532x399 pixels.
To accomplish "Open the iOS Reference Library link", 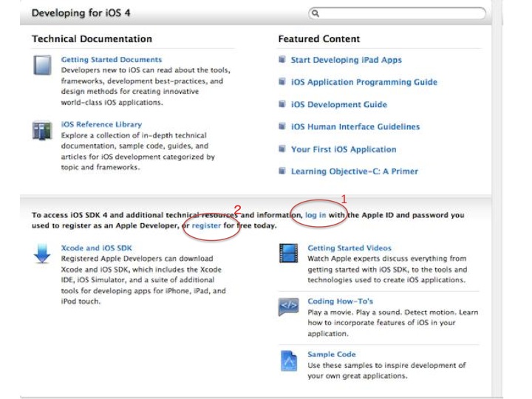I will (101, 124).
